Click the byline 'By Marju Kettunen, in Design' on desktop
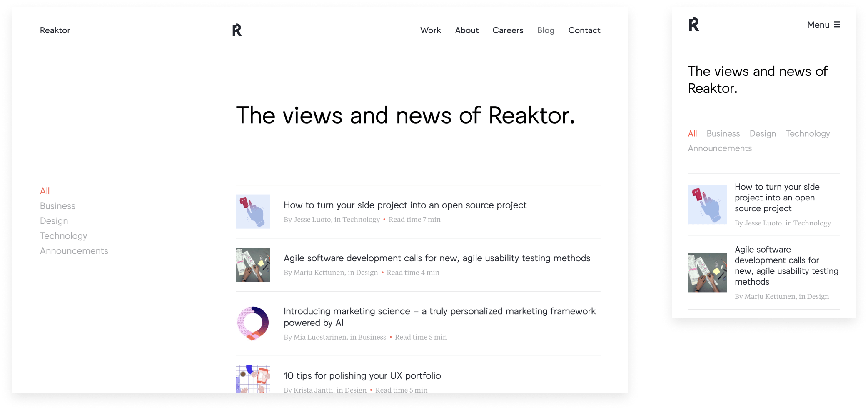This screenshot has width=868, height=410. click(331, 272)
